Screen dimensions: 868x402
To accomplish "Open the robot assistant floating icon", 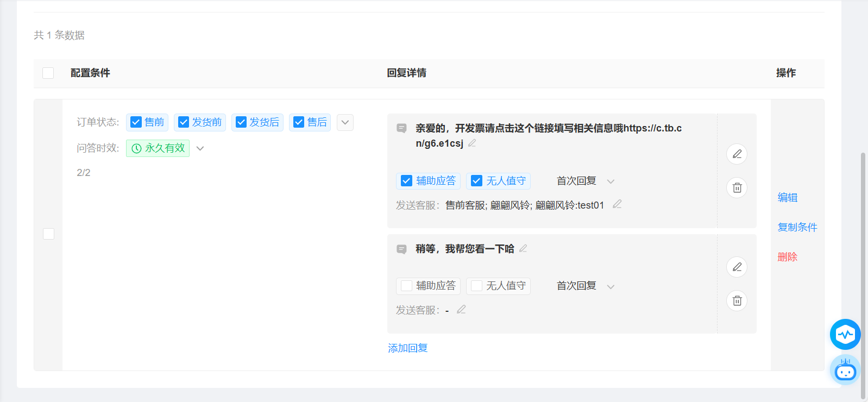I will tap(845, 370).
